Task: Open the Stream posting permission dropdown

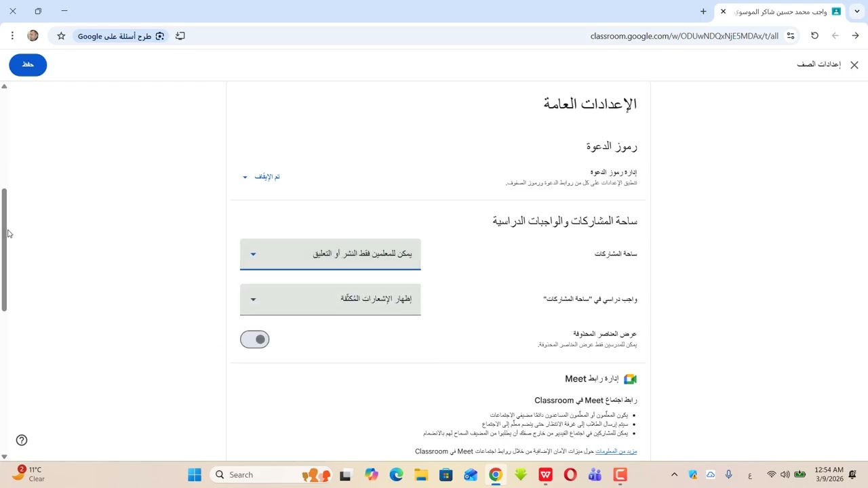Action: coord(330,254)
